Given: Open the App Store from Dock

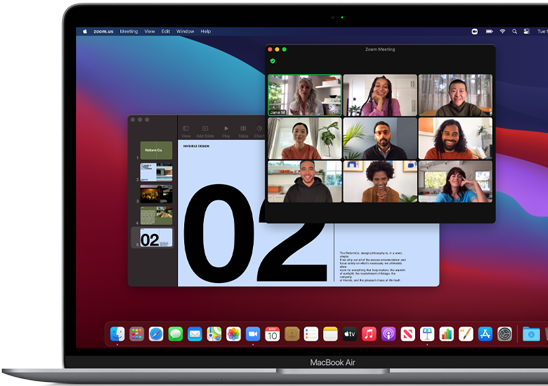Looking at the screenshot, I should click(485, 334).
